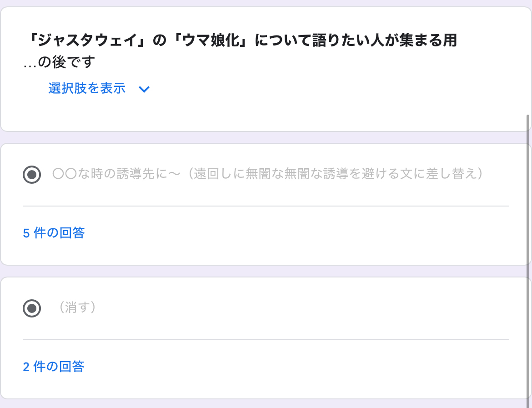Click the bold ジャスタウェイ question heading
The height and width of the screenshot is (408, 532).
pos(241,41)
